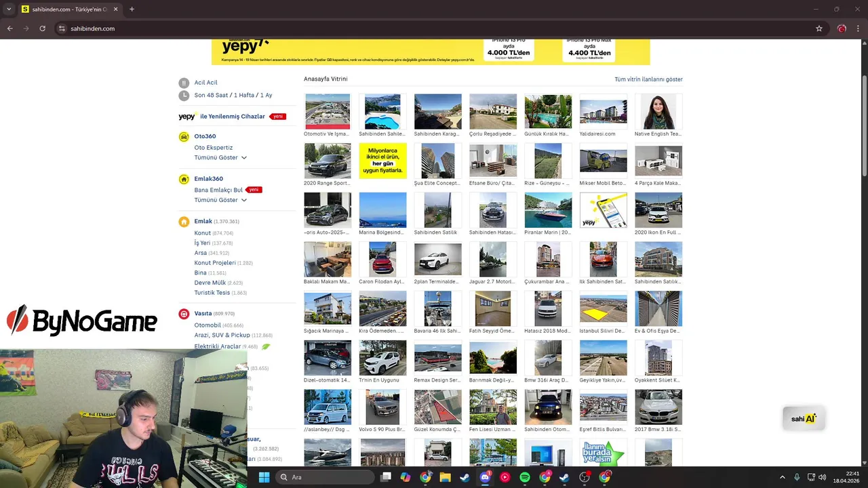
Task: Open the sahi AI assistant button
Action: [804, 419]
